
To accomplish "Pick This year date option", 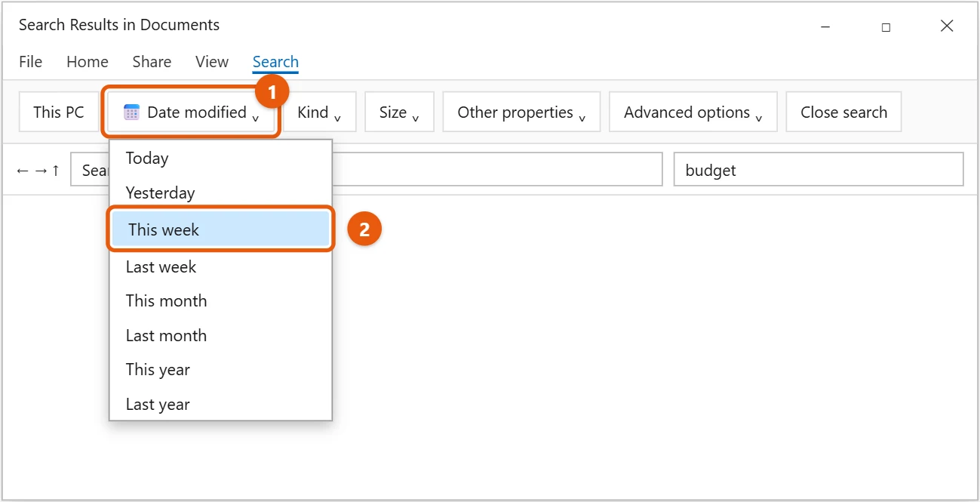I will coord(221,370).
